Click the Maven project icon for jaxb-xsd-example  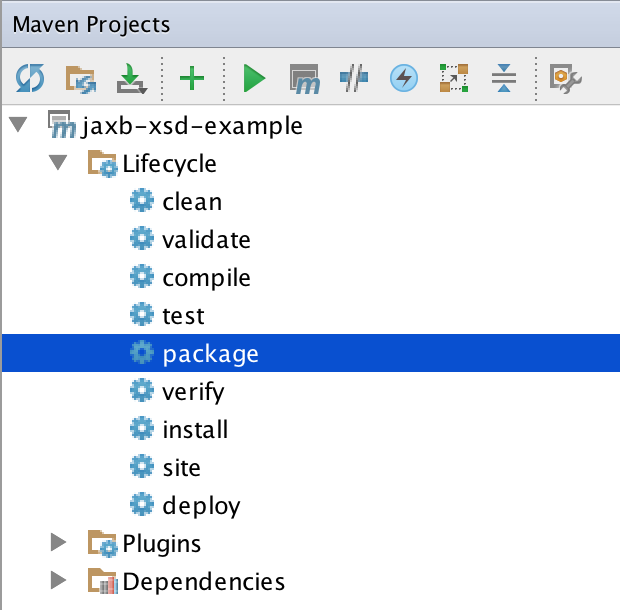[61, 124]
